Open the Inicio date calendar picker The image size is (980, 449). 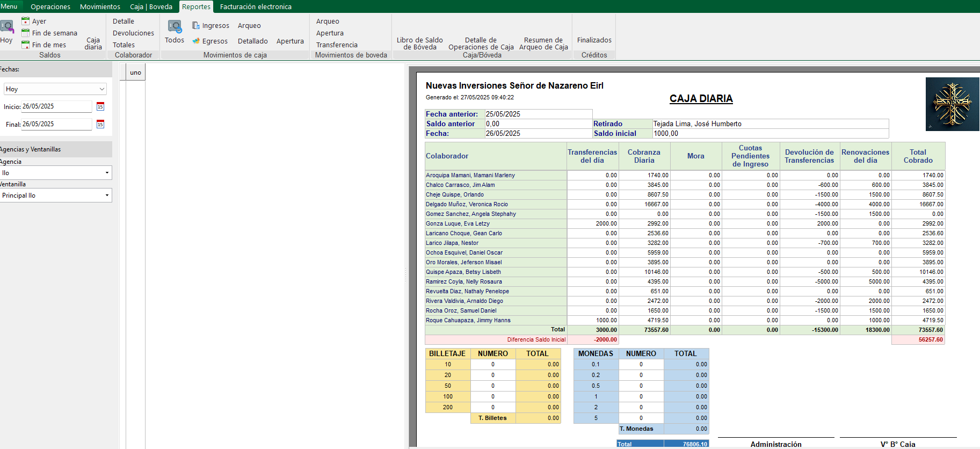click(100, 106)
